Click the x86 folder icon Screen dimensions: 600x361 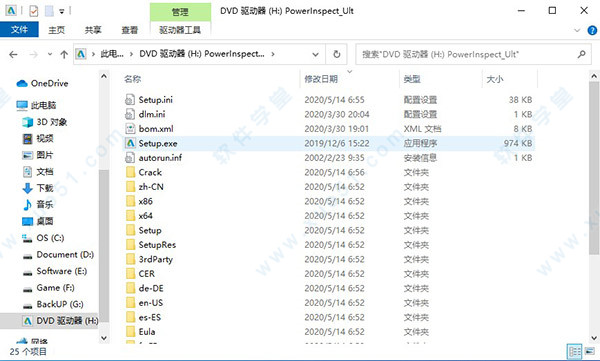coord(130,201)
